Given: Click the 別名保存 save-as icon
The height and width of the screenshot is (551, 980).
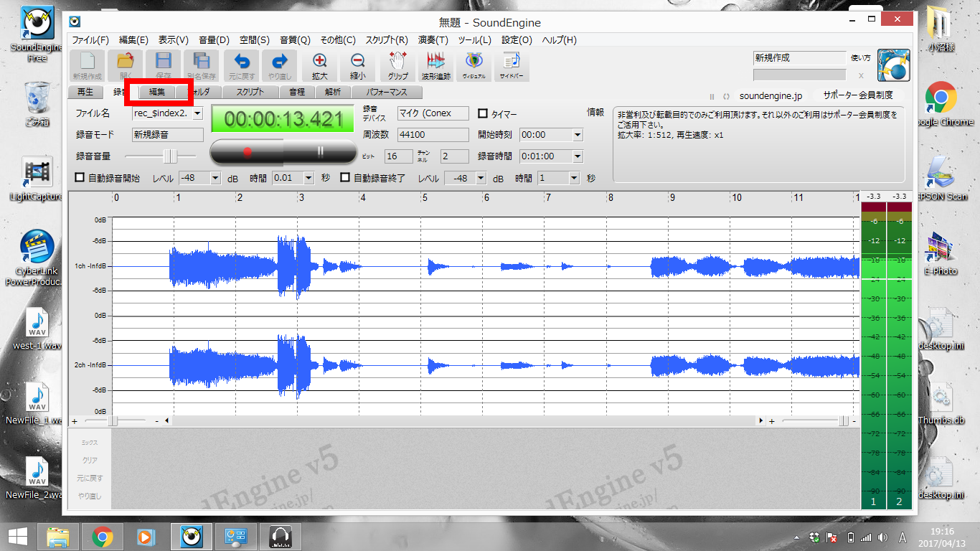Looking at the screenshot, I should [x=202, y=65].
